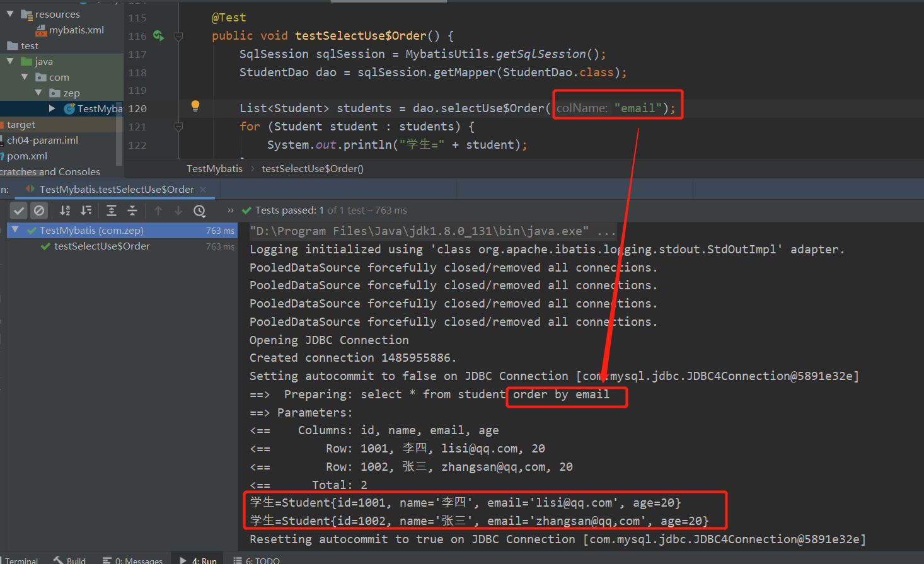Click the "email" string argument in code

(638, 108)
